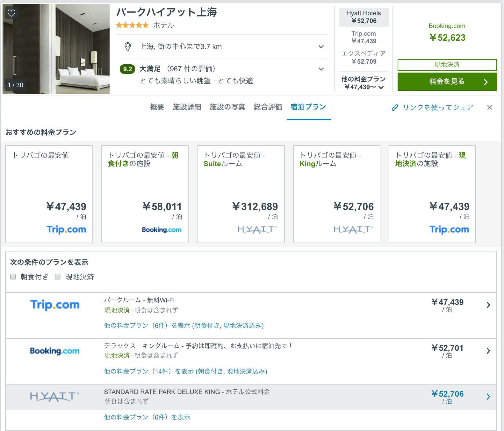Viewport: 504px width, 431px height.
Task: Click Hyatt logo in Suite room card
Action: (257, 230)
